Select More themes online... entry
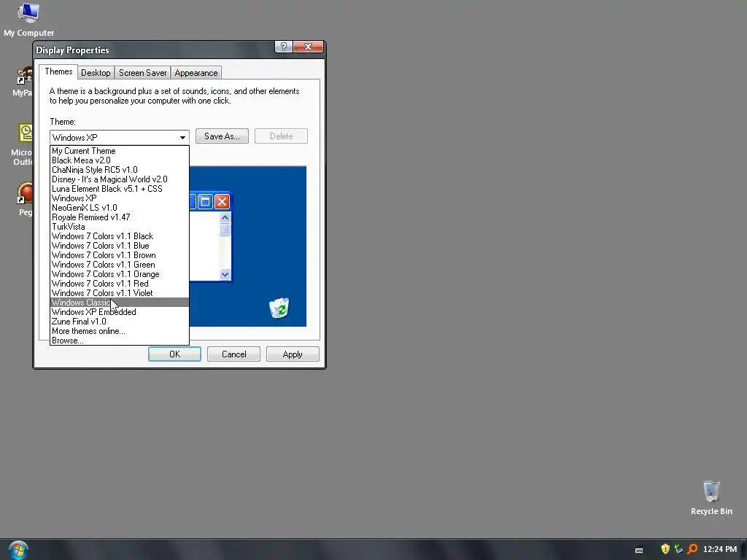The height and width of the screenshot is (560, 747). point(120,331)
